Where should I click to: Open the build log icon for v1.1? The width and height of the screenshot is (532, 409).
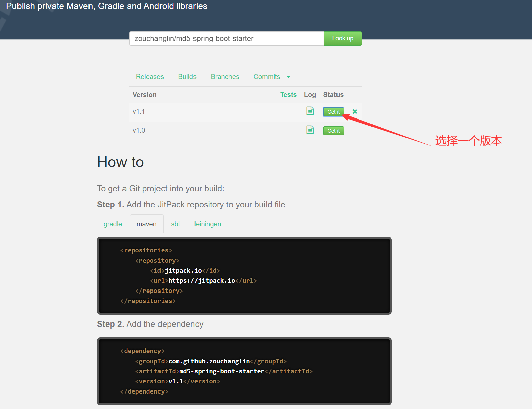point(310,111)
